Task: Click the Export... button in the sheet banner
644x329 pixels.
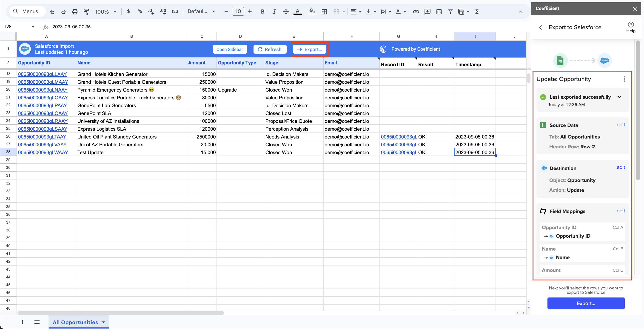Action: point(310,49)
